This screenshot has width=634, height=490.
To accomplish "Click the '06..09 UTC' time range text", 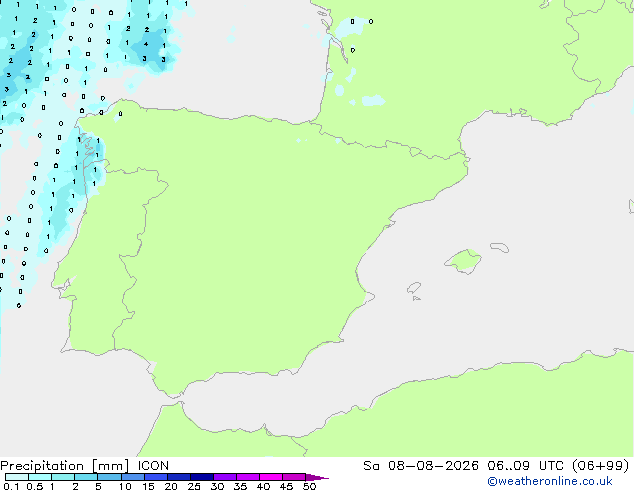I will 525,466.
